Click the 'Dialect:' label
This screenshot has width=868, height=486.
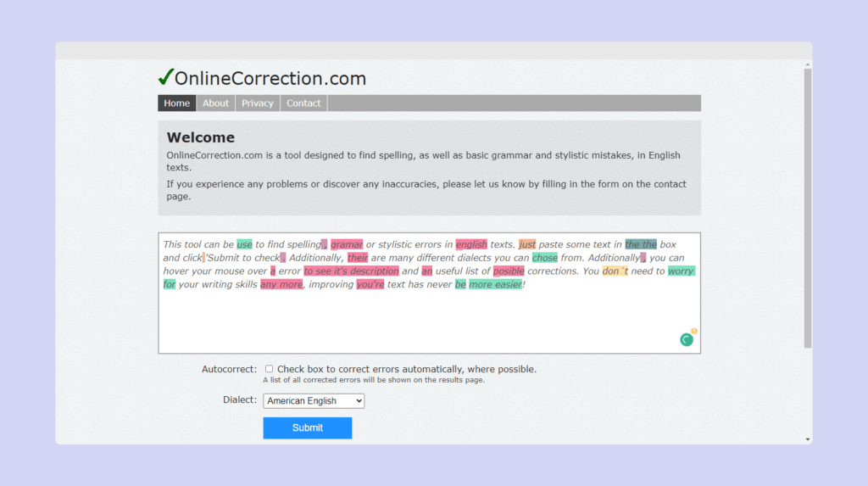pyautogui.click(x=240, y=399)
